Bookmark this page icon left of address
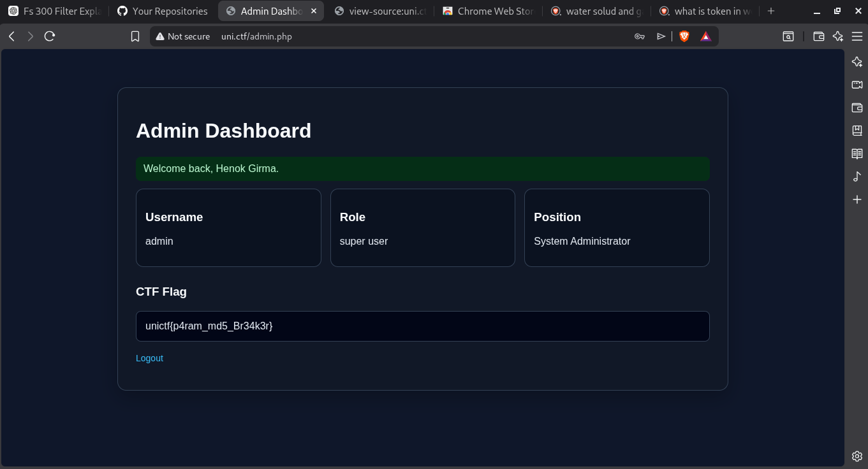 [135, 36]
